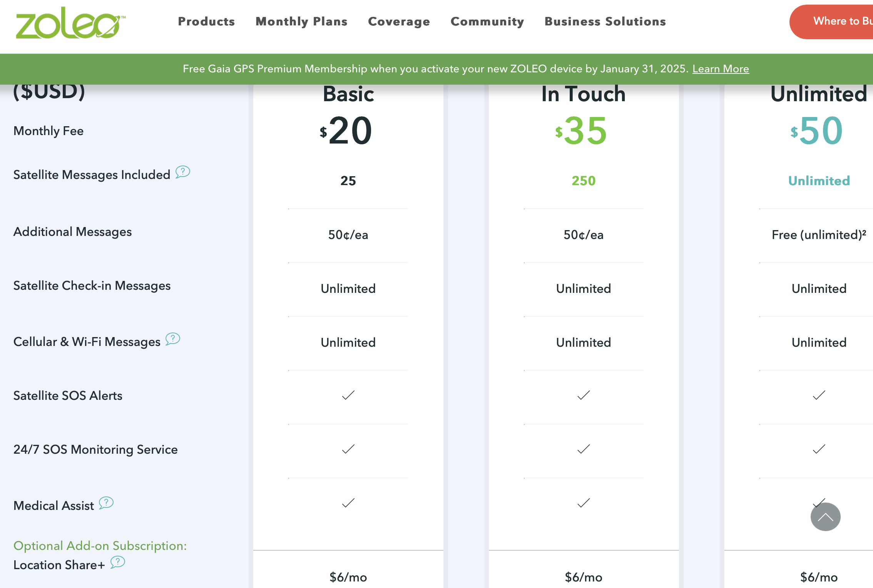Click In Touch plan's 24/7 SOS Monitoring checkmark
Viewport: 873px width, 588px height.
point(584,449)
